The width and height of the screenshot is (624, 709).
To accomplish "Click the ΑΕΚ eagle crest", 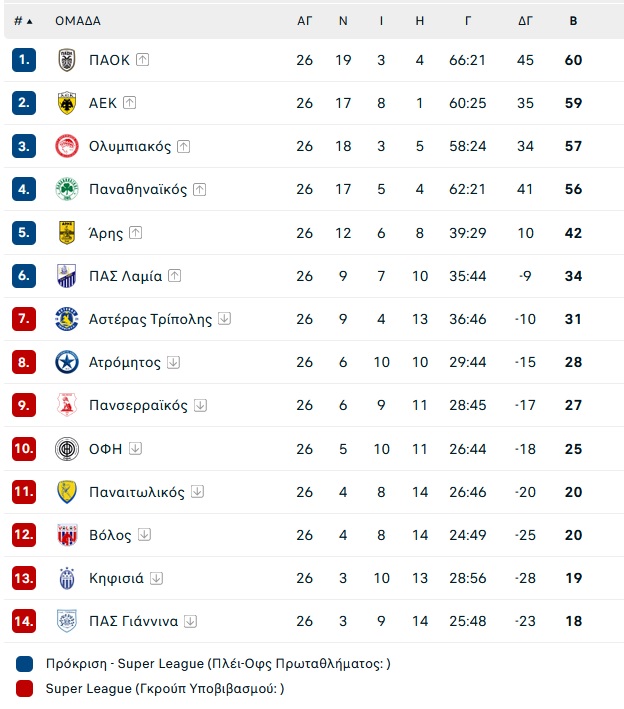I will coord(67,103).
